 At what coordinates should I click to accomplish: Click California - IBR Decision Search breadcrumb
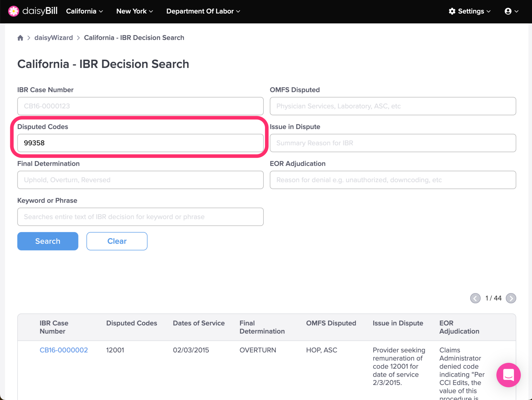click(x=134, y=38)
